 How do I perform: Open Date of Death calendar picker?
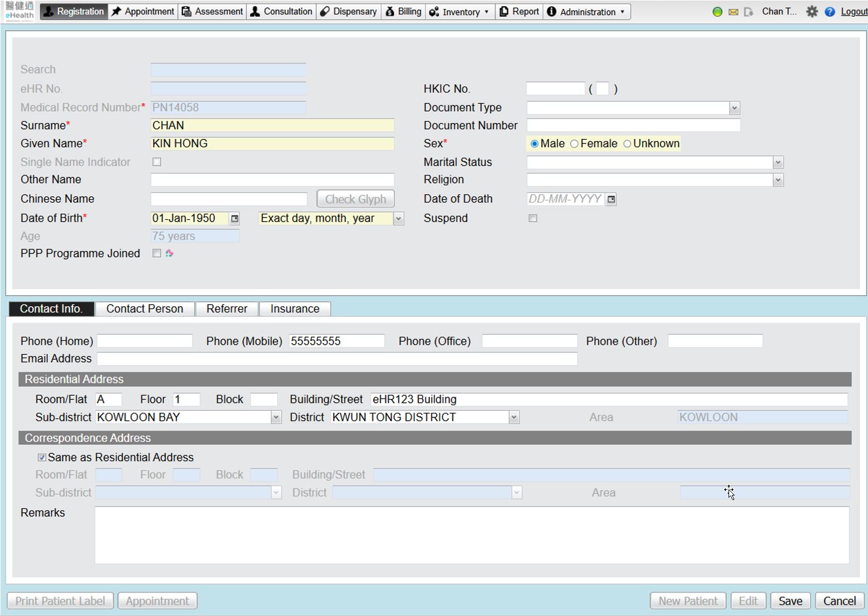pos(611,199)
